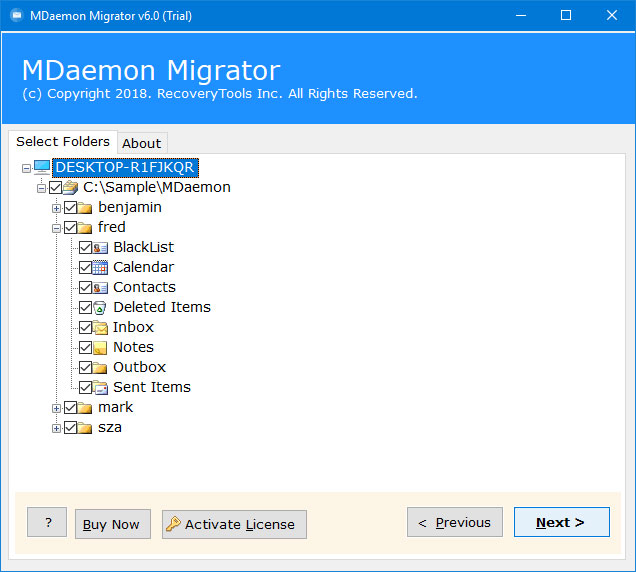
Task: Click the BlackList contact card icon
Action: [101, 248]
